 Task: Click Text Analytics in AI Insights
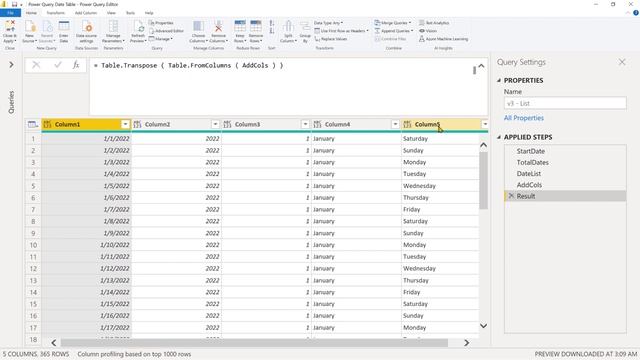(434, 23)
